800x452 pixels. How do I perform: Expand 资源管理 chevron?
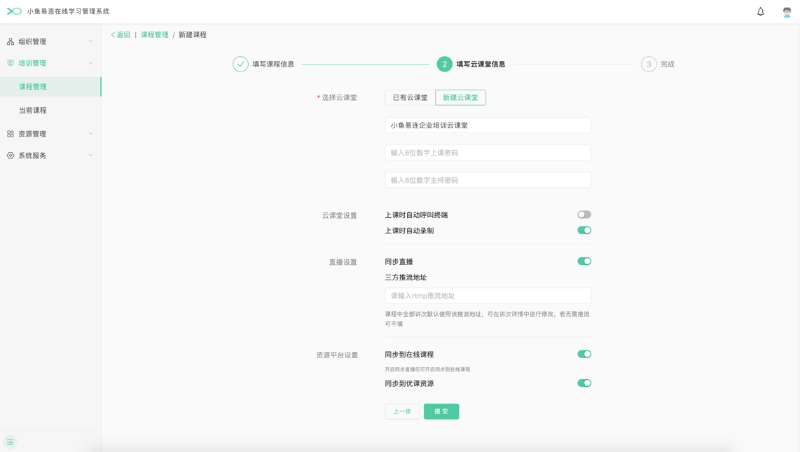(90, 134)
